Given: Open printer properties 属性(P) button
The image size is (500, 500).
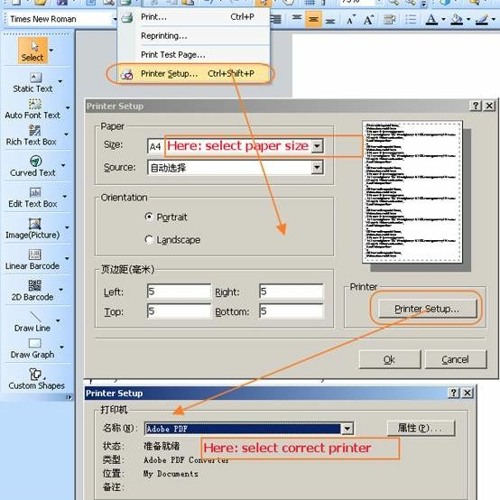Looking at the screenshot, I should pos(421,428).
